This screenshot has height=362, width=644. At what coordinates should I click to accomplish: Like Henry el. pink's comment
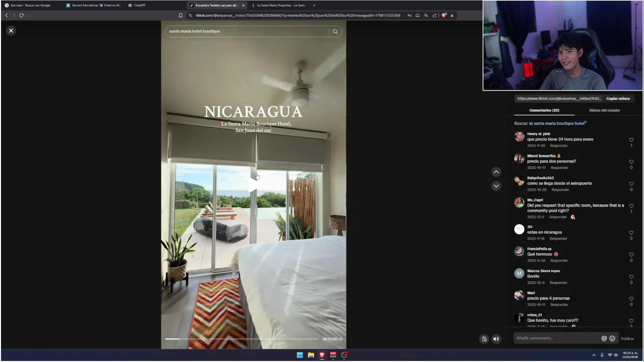pyautogui.click(x=631, y=140)
